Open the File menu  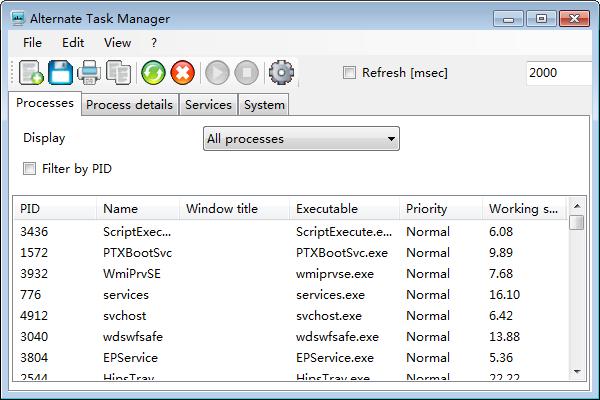[32, 42]
